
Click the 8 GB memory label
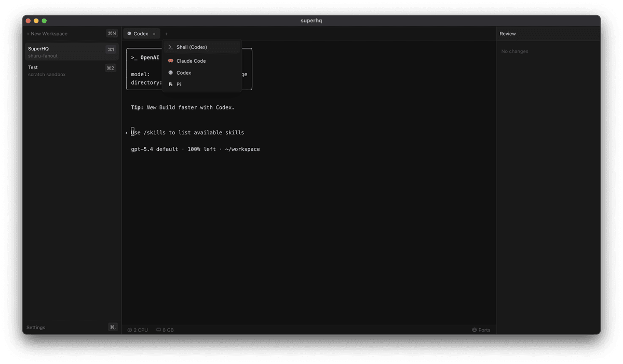[x=168, y=330]
